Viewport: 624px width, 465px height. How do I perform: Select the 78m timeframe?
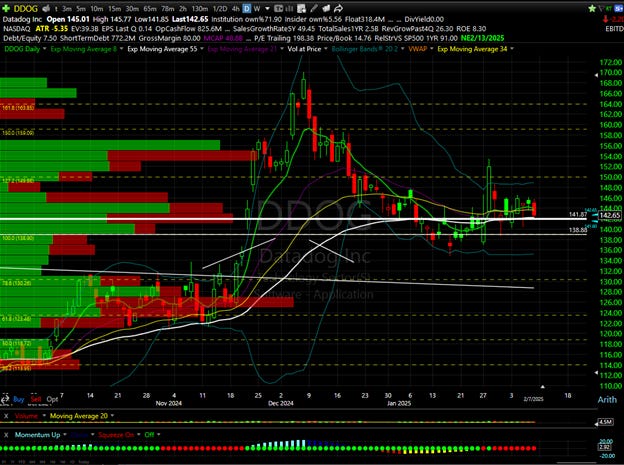click(x=168, y=9)
